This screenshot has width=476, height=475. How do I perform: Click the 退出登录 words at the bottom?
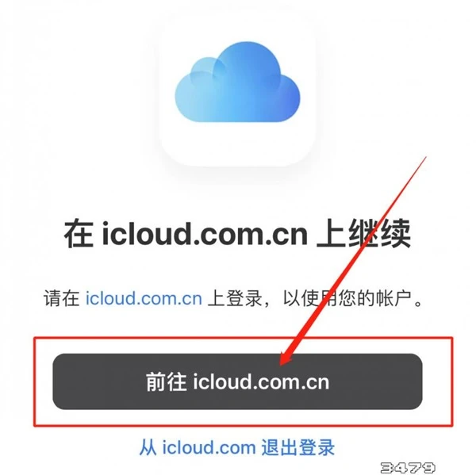tap(298, 446)
